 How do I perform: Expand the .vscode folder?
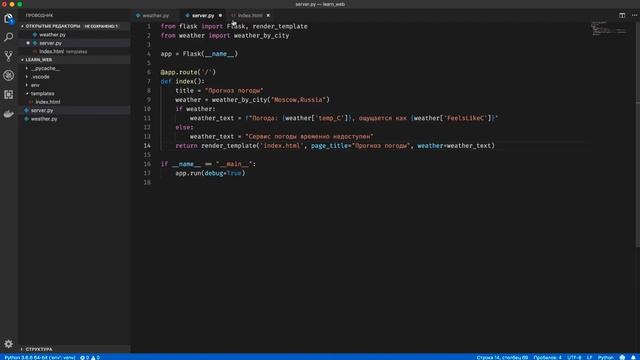click(x=40, y=77)
